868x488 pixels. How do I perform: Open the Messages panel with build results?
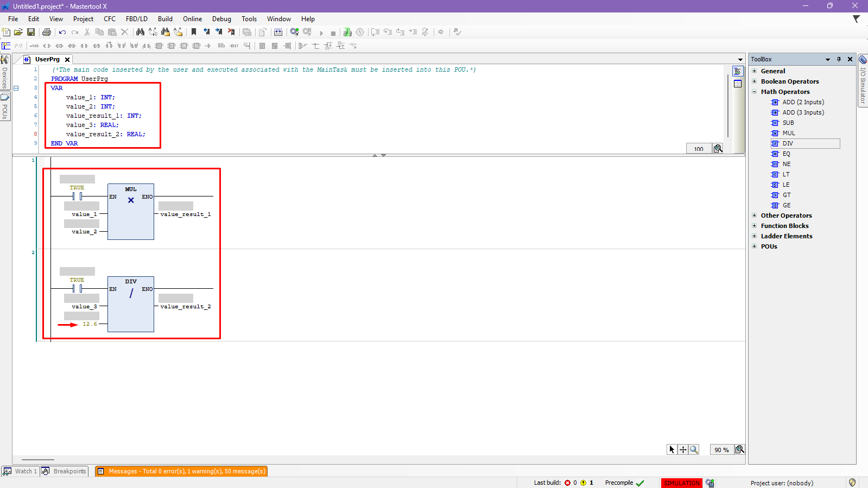[x=182, y=471]
